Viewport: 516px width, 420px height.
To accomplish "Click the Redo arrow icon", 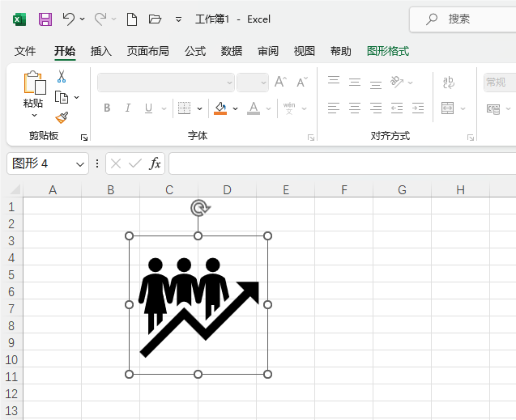I will point(100,19).
